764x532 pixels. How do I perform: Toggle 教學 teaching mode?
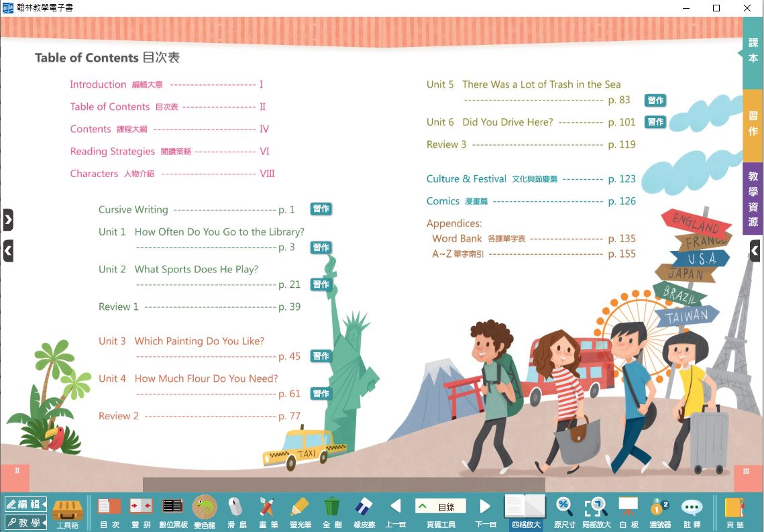click(x=25, y=522)
